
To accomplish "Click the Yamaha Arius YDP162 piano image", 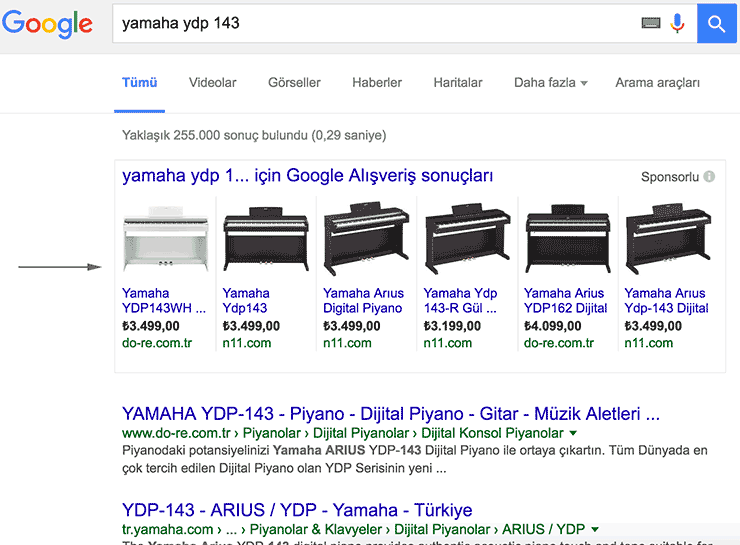I will pos(568,239).
